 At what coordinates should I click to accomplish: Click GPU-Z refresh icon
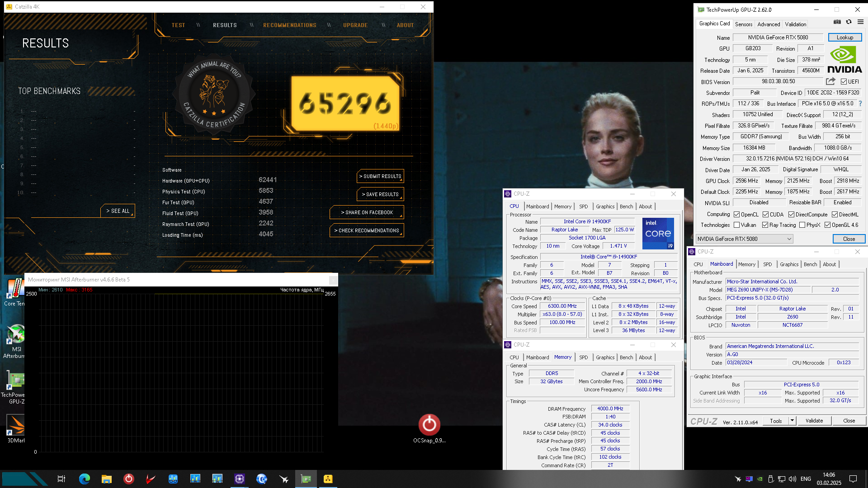coord(849,22)
